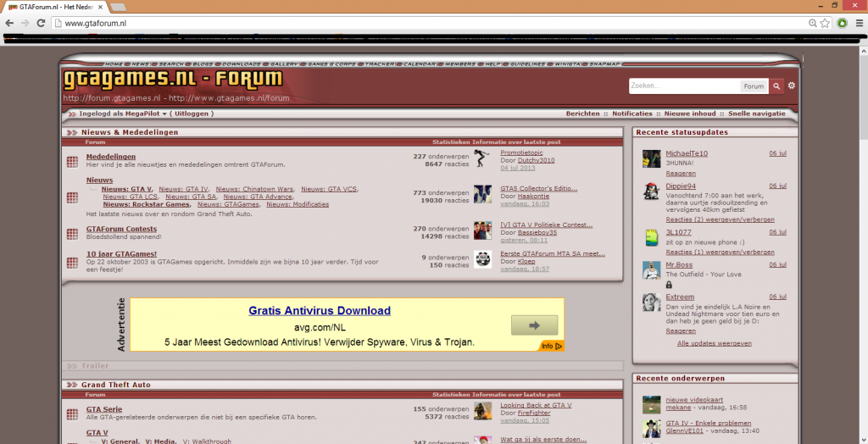Collapse the Grand Theft Auto category

coord(72,385)
